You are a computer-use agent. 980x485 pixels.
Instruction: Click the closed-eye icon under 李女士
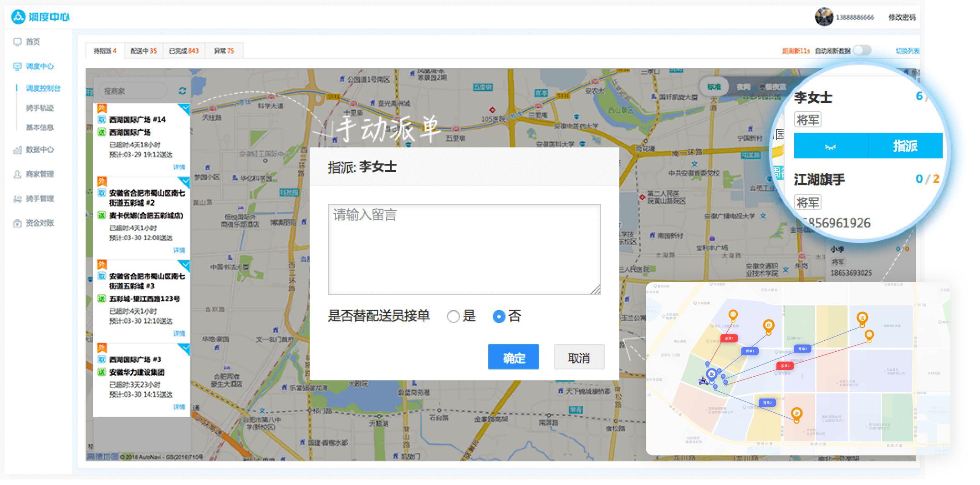tap(831, 147)
